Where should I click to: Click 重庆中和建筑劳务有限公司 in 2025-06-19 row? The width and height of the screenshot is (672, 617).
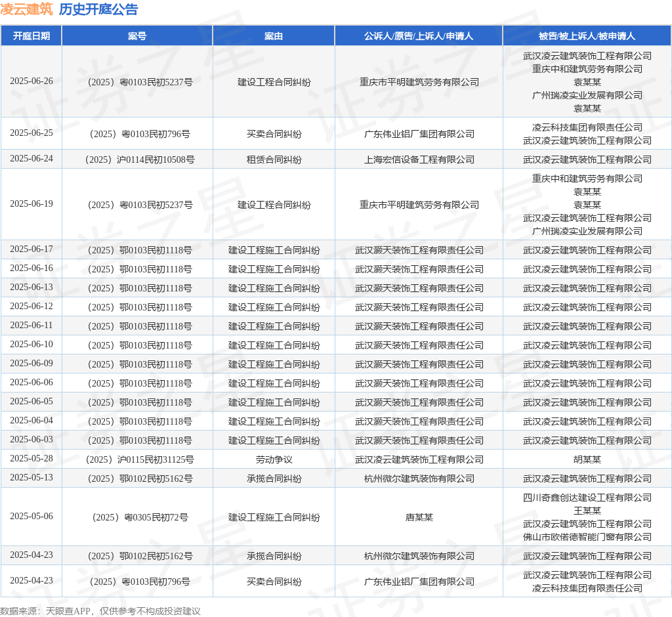coord(587,179)
